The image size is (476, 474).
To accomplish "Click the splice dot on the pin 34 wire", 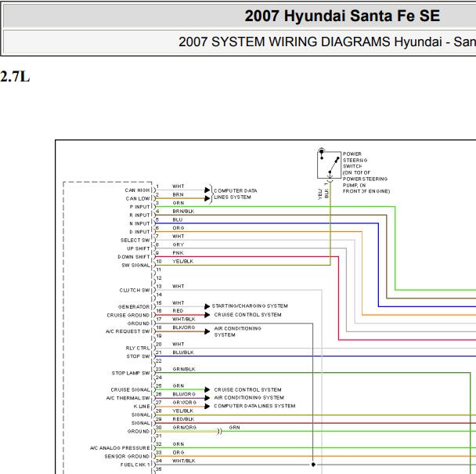I will tap(313, 465).
